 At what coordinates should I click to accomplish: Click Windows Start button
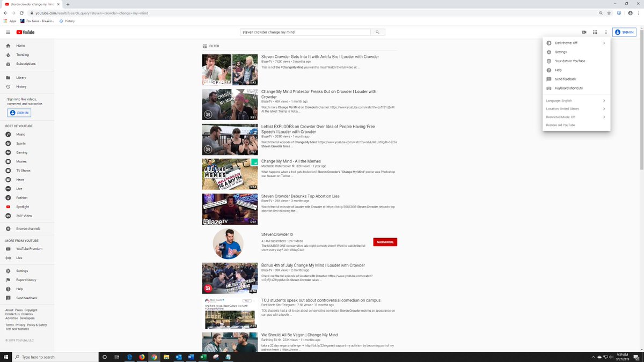coord(5,357)
